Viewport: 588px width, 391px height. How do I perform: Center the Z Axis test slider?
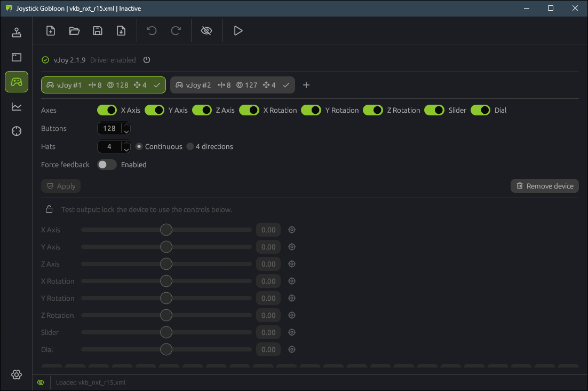pyautogui.click(x=292, y=264)
